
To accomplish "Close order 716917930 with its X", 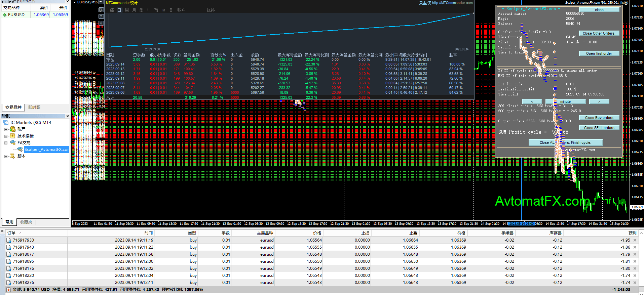I will coord(635,240).
